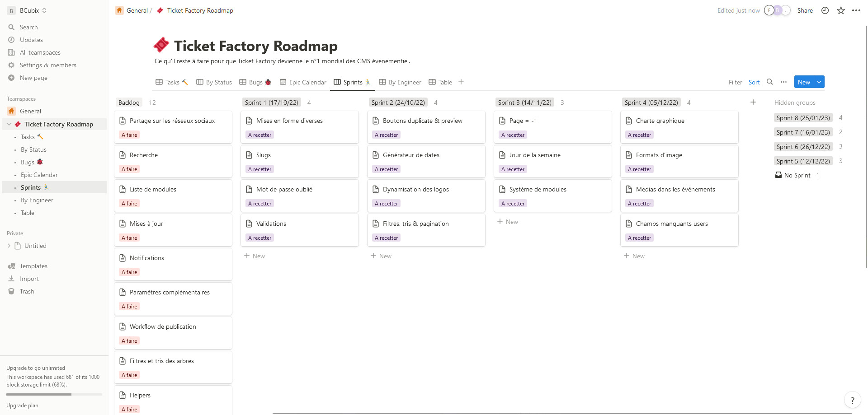Image resolution: width=868 pixels, height=415 pixels.
Task: Open the search magnifier in view toolbar
Action: tap(770, 82)
